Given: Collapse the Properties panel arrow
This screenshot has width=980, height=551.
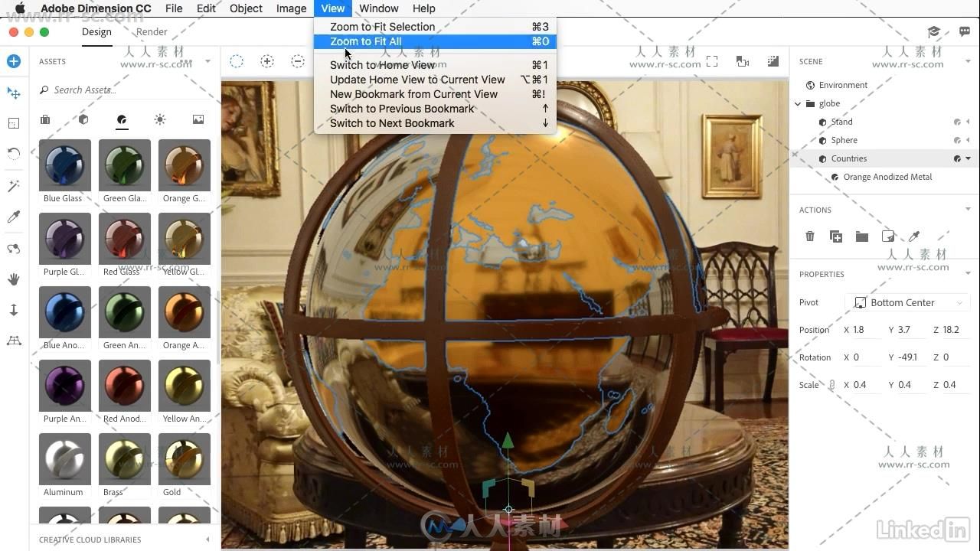Looking at the screenshot, I should 969,273.
